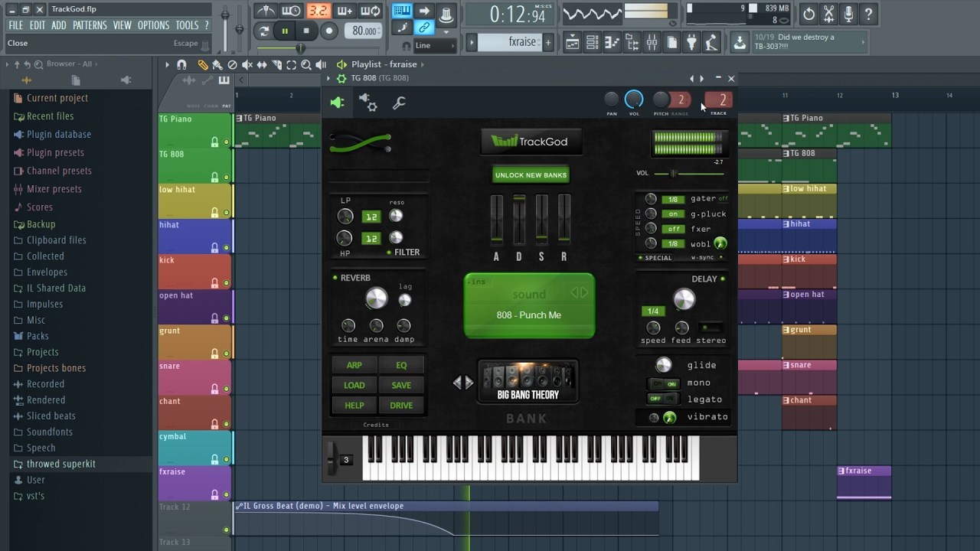Toggle the magnet snap icon in Playlist
The width and height of the screenshot is (980, 551).
(x=181, y=65)
